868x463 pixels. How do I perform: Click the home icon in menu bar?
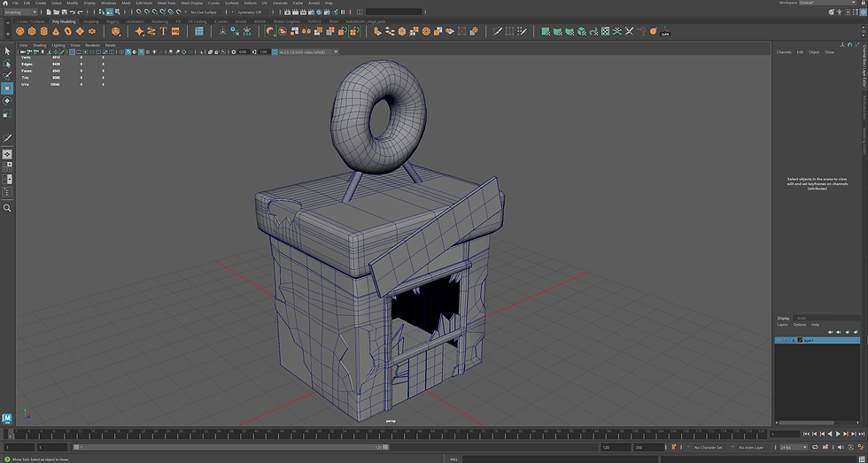[5, 3]
